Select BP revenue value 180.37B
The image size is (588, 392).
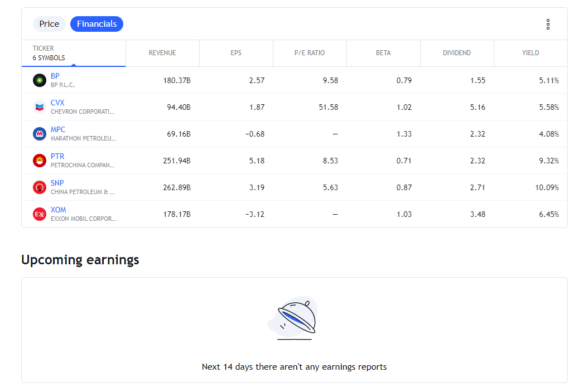coord(177,80)
